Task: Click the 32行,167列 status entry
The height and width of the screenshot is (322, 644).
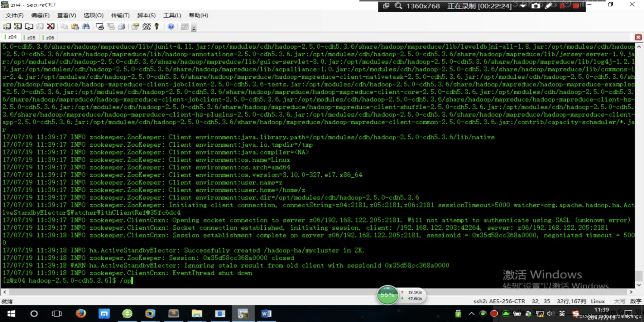Action: [x=571, y=301]
